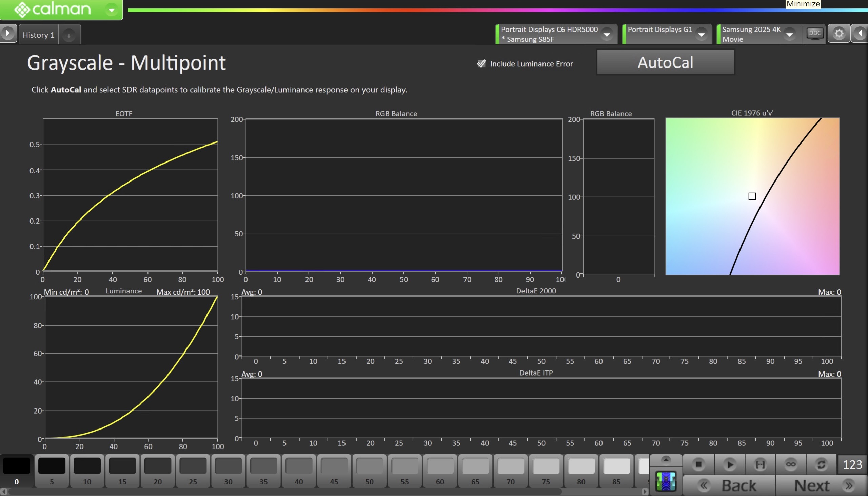Click the continuous read infinity icon
The image size is (868, 496).
pos(791,464)
